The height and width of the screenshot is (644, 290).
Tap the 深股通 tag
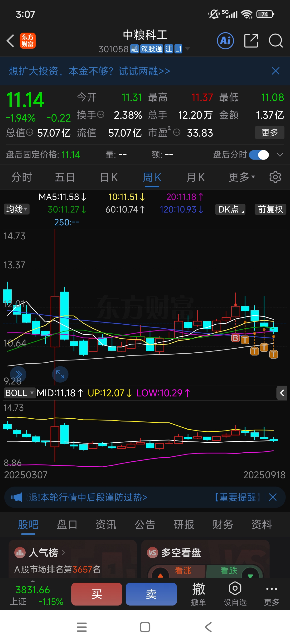[151, 49]
